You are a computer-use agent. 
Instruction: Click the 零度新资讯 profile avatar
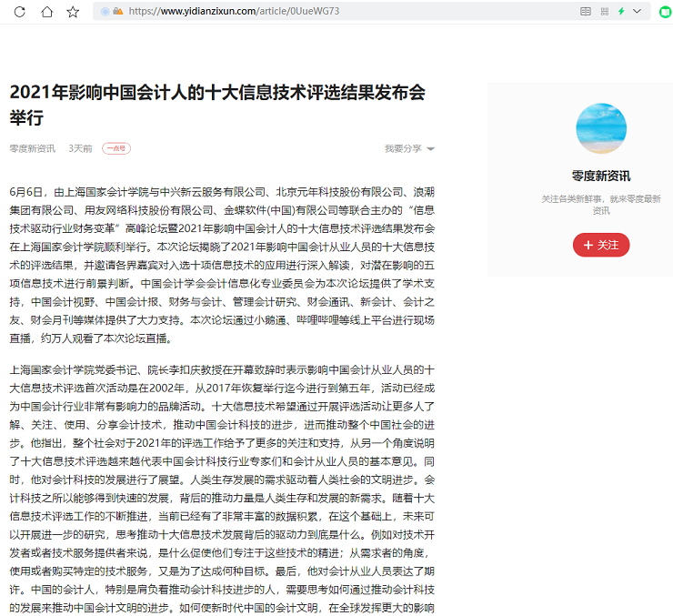click(x=601, y=128)
